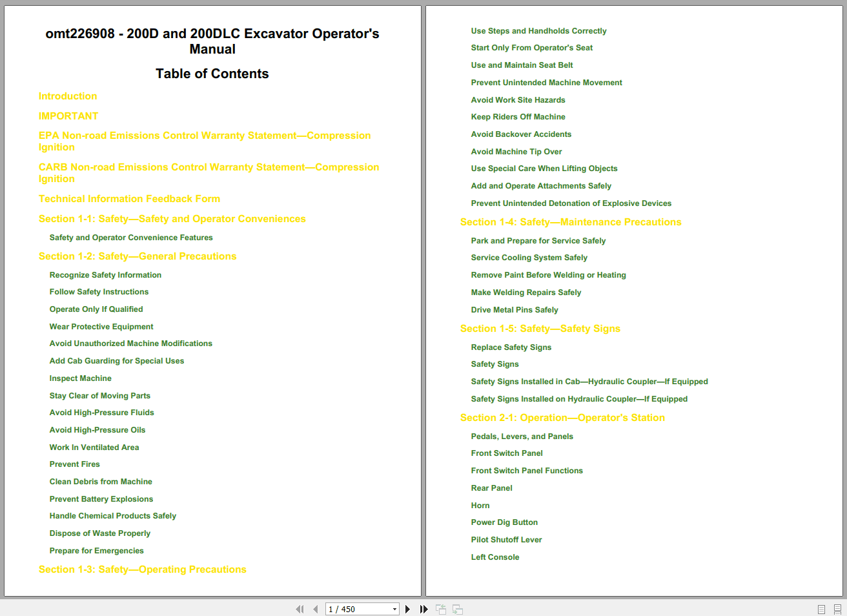This screenshot has height=616, width=847.
Task: Open Work In Ventilated Area entry
Action: pyautogui.click(x=94, y=447)
